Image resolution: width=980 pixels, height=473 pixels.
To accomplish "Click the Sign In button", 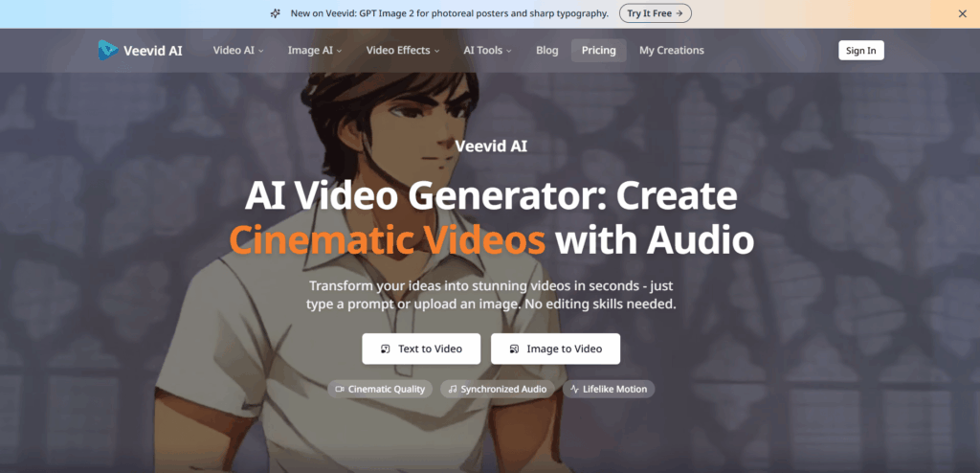I will (860, 51).
